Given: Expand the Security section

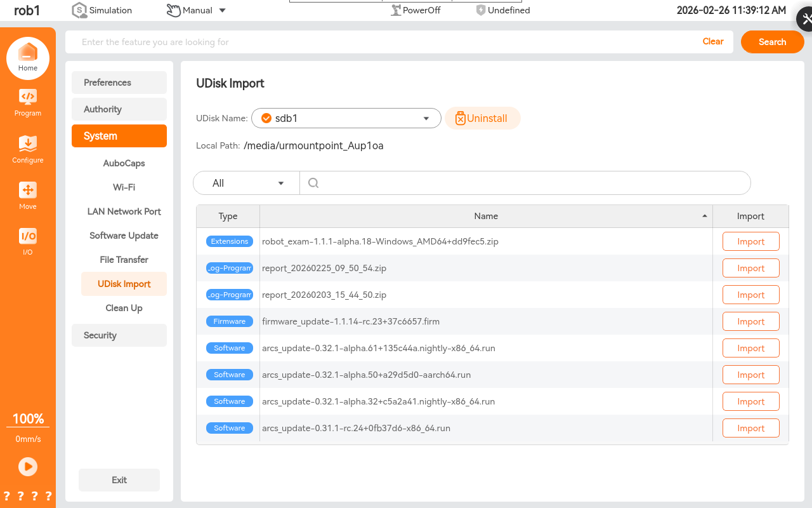Looking at the screenshot, I should 119,335.
